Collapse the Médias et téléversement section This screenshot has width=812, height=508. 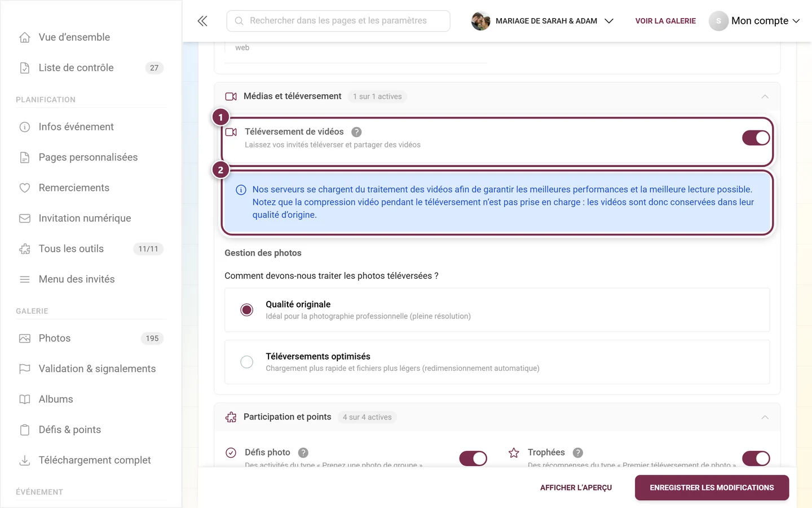(765, 97)
